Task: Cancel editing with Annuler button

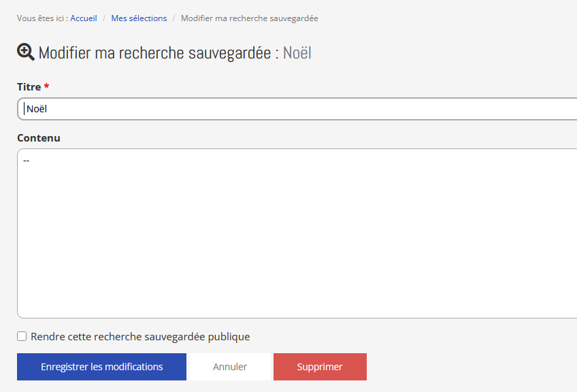Action: 230,367
